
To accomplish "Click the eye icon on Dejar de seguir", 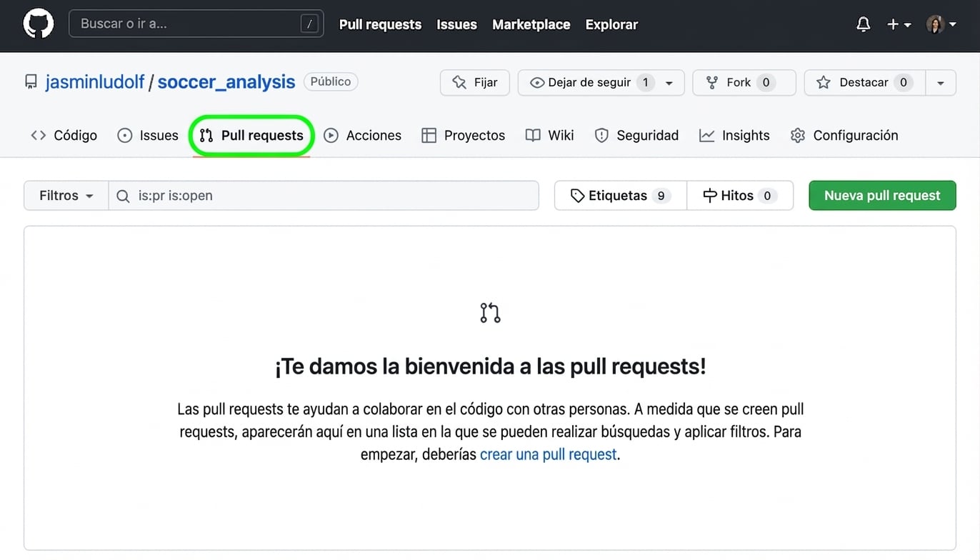I will [x=537, y=83].
